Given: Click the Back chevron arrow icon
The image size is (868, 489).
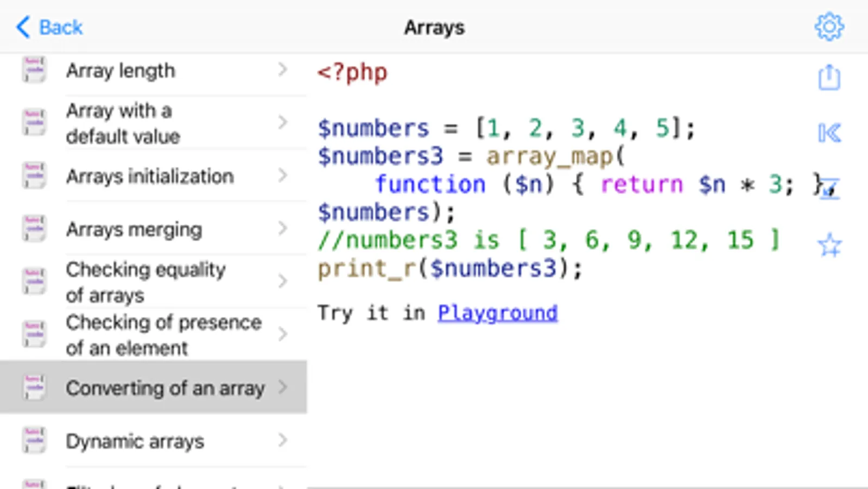Looking at the screenshot, I should tap(23, 27).
